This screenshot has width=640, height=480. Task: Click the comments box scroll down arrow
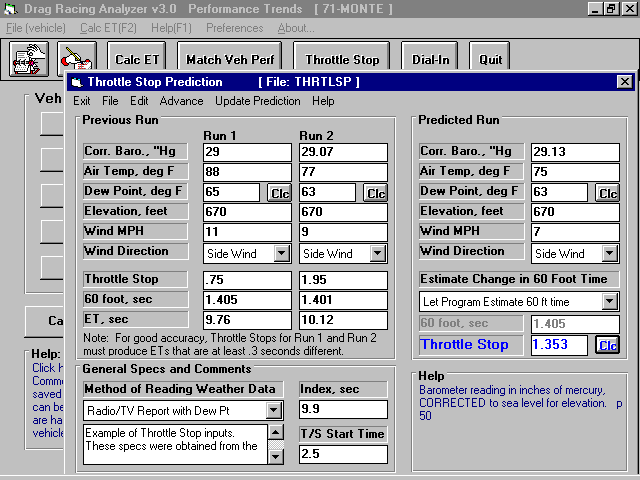click(276, 456)
